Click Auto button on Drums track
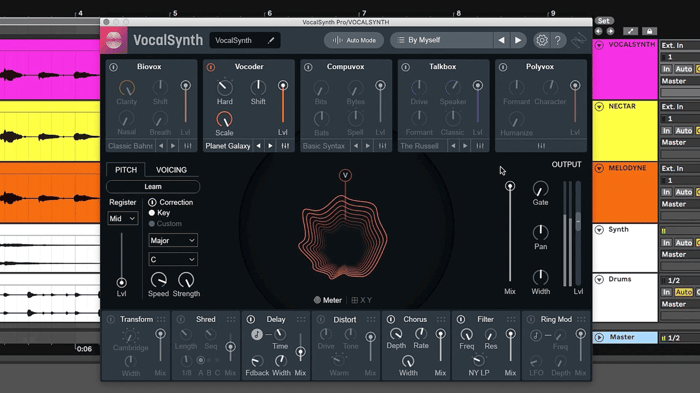Screen dimensions: 700x393 tap(683, 292)
